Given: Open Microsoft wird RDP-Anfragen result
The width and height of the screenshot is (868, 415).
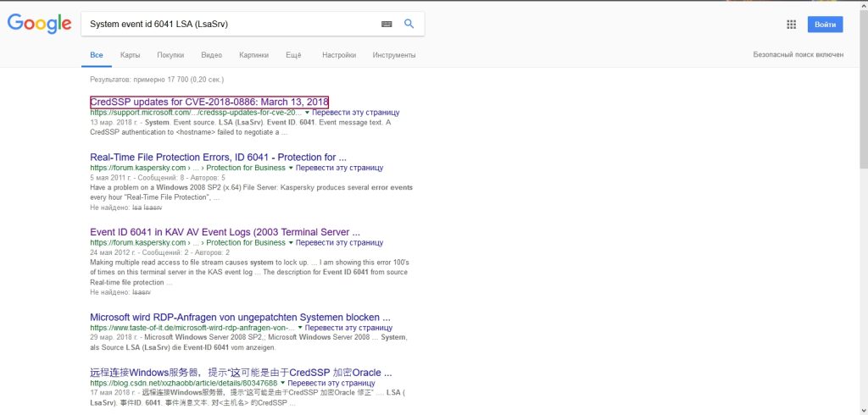Looking at the screenshot, I should click(240, 318).
